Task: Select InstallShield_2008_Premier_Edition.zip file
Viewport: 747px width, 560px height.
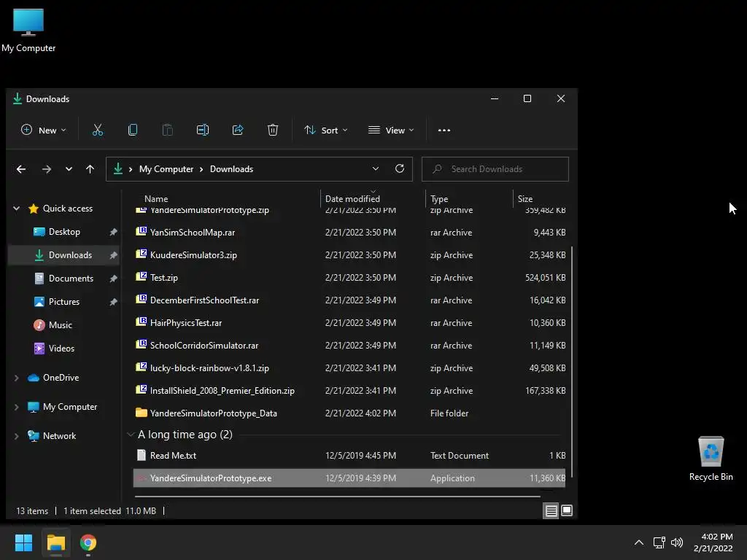Action: (x=349, y=391)
